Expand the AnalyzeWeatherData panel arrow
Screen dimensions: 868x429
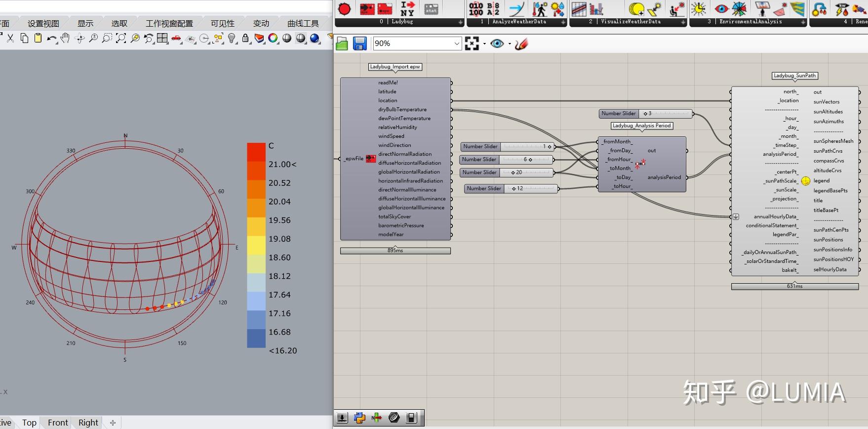pyautogui.click(x=563, y=22)
